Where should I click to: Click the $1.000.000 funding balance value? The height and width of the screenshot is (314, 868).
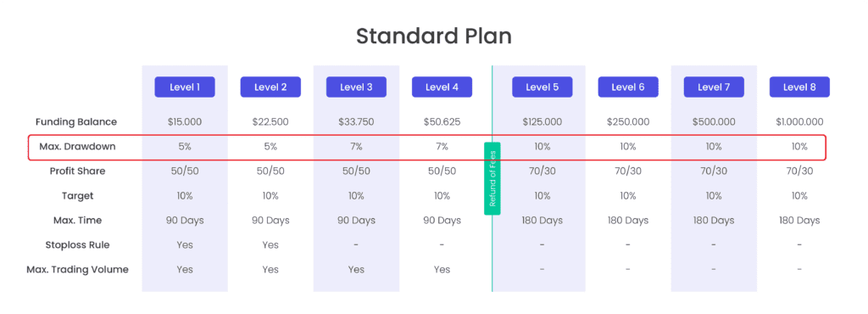point(799,122)
